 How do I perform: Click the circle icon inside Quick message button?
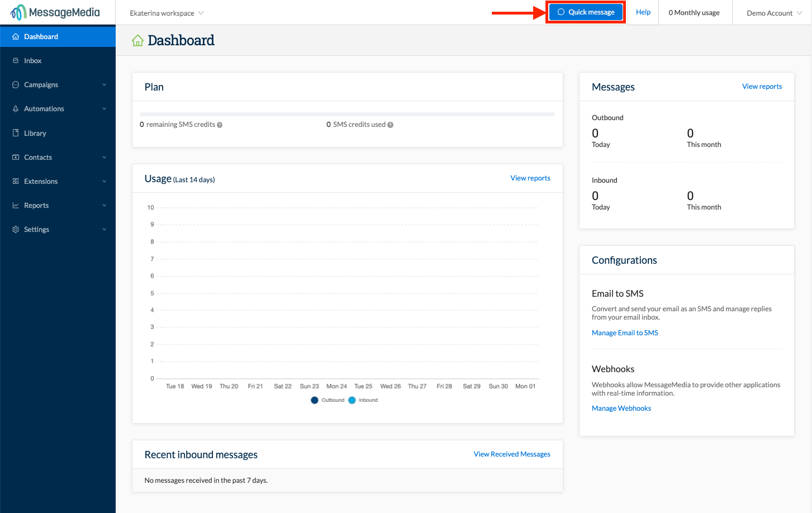(561, 12)
